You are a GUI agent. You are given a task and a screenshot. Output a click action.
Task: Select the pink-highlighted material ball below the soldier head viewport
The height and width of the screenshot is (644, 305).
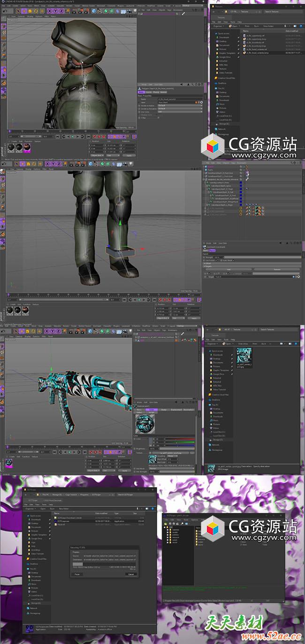27,147
